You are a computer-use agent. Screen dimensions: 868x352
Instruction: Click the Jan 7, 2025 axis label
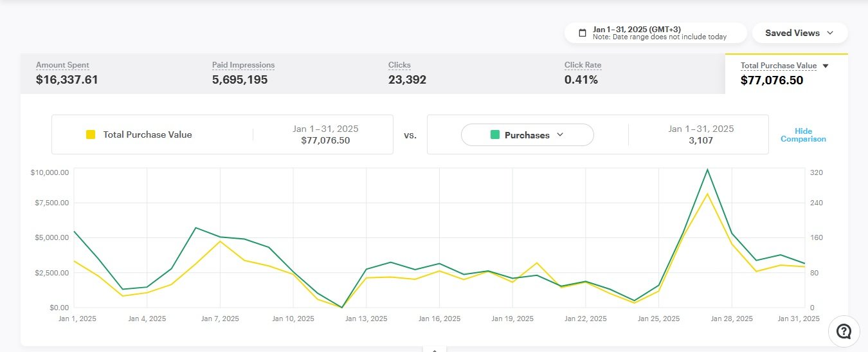pos(220,319)
